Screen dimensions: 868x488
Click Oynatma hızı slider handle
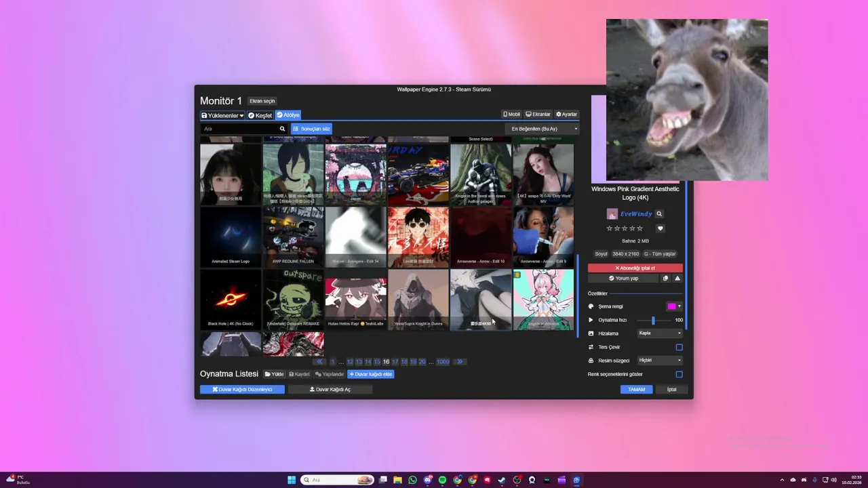pos(653,320)
